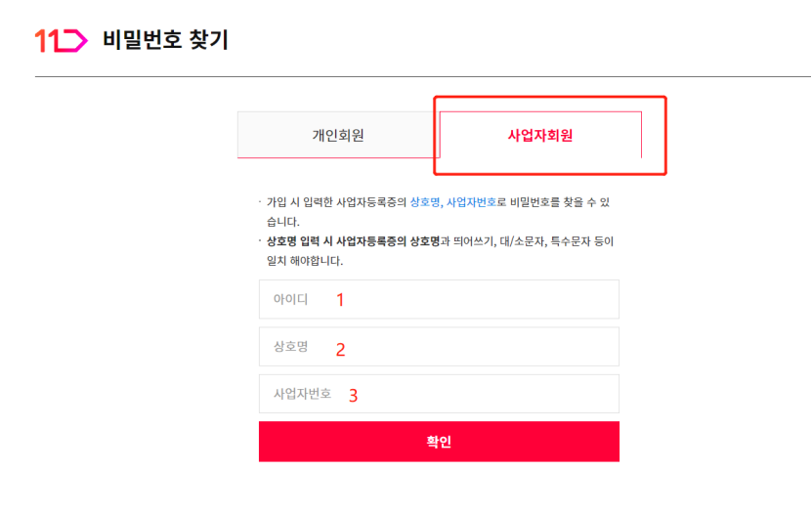Click the 일치 해야합니다 text line

pyautogui.click(x=305, y=262)
